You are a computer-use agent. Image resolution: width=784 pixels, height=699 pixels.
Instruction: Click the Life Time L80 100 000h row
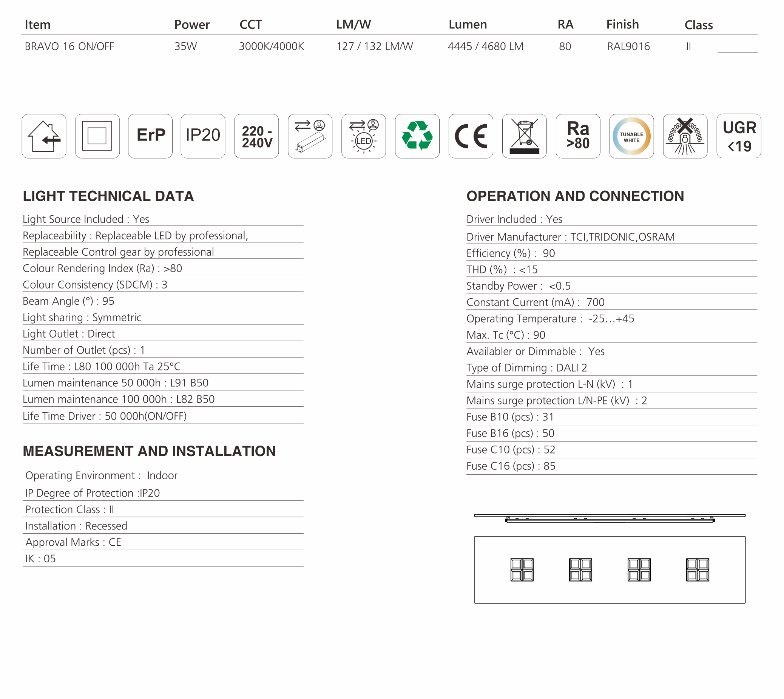pos(163,367)
